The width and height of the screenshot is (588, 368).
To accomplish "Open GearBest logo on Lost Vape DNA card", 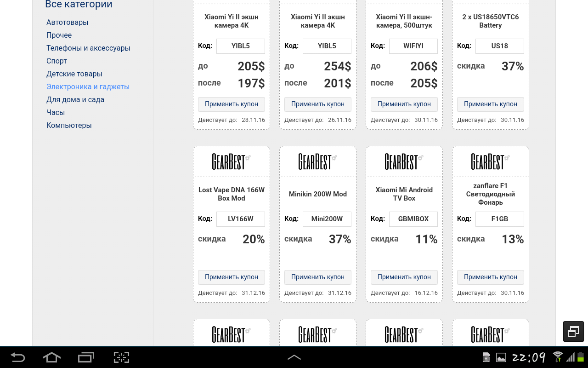I will 232,161.
